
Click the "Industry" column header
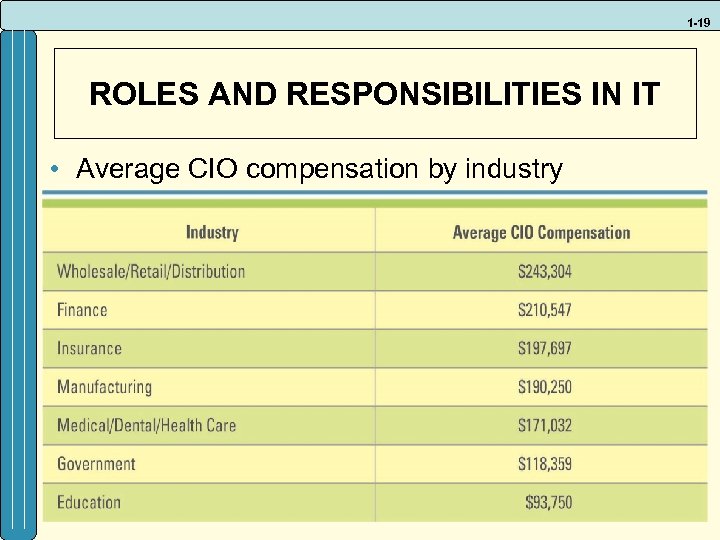coord(212,232)
